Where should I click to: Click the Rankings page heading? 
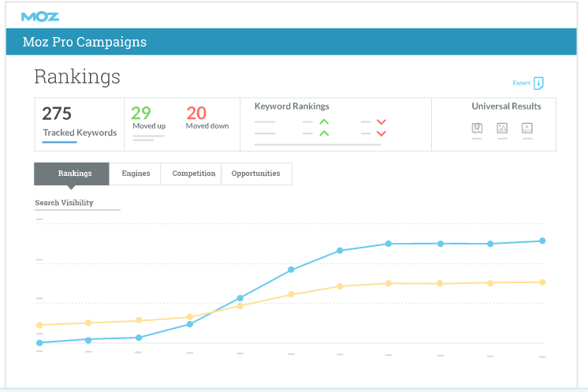click(x=77, y=77)
